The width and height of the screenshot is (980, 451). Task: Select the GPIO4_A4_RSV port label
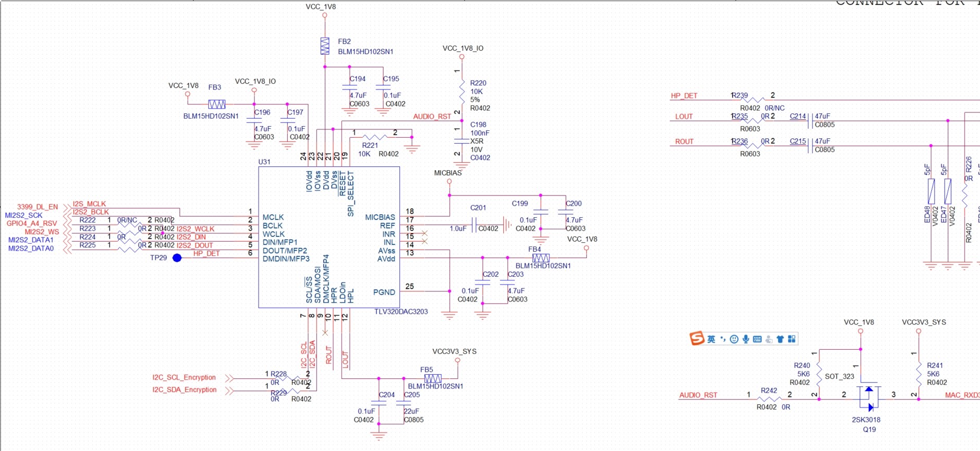pyautogui.click(x=32, y=223)
